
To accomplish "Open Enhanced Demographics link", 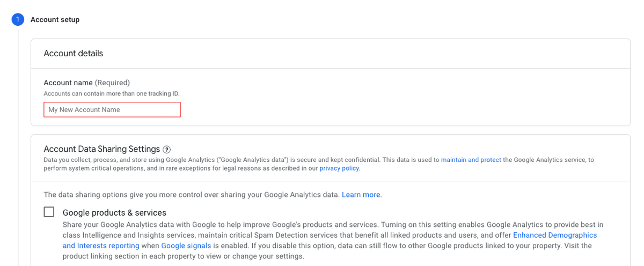I will click(555, 235).
